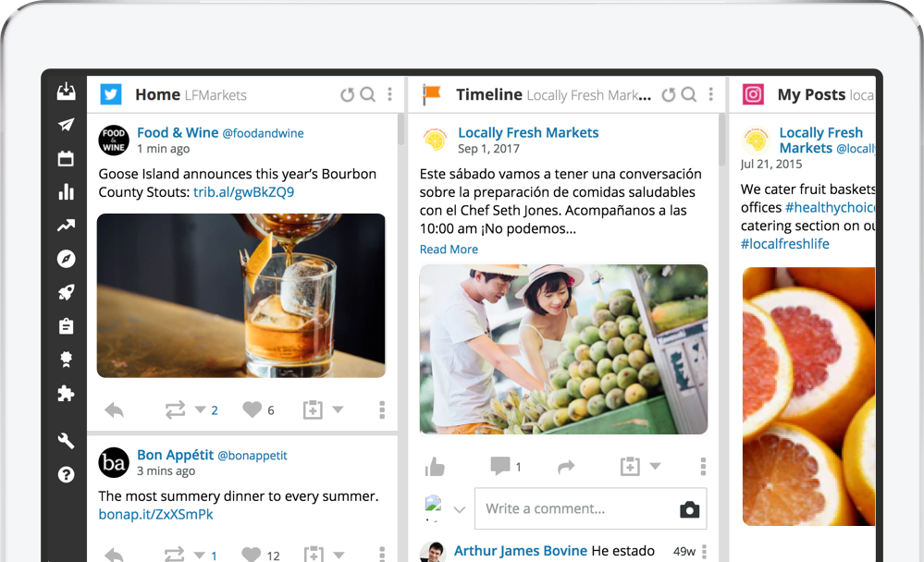Open more options for Bon Appétit tweet
Viewport: 924px width, 562px height.
click(382, 555)
